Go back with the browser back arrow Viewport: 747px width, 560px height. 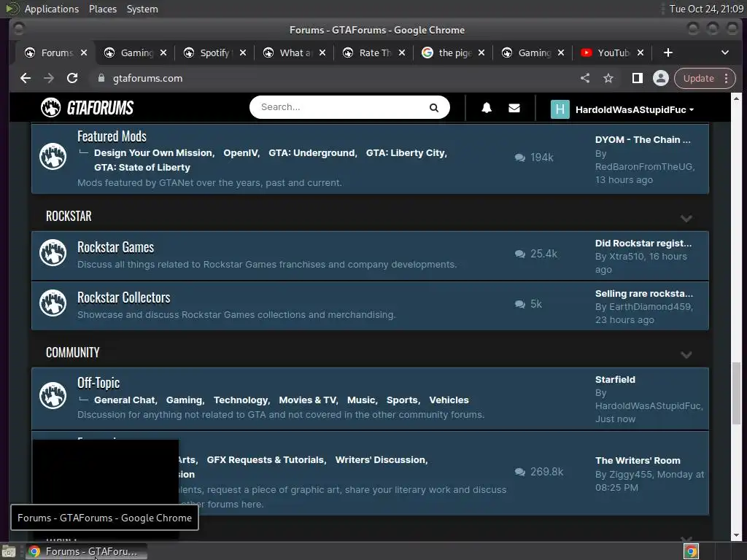pyautogui.click(x=26, y=78)
